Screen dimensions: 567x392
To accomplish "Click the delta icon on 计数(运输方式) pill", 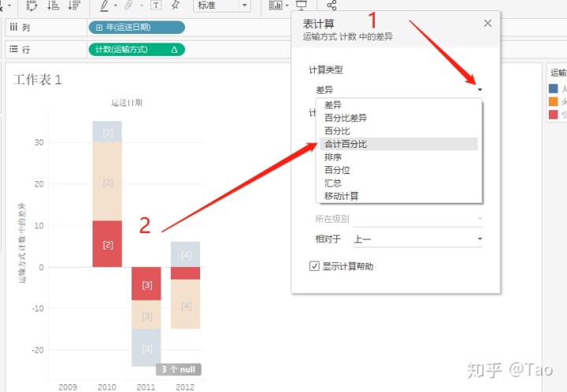I will click(x=174, y=50).
